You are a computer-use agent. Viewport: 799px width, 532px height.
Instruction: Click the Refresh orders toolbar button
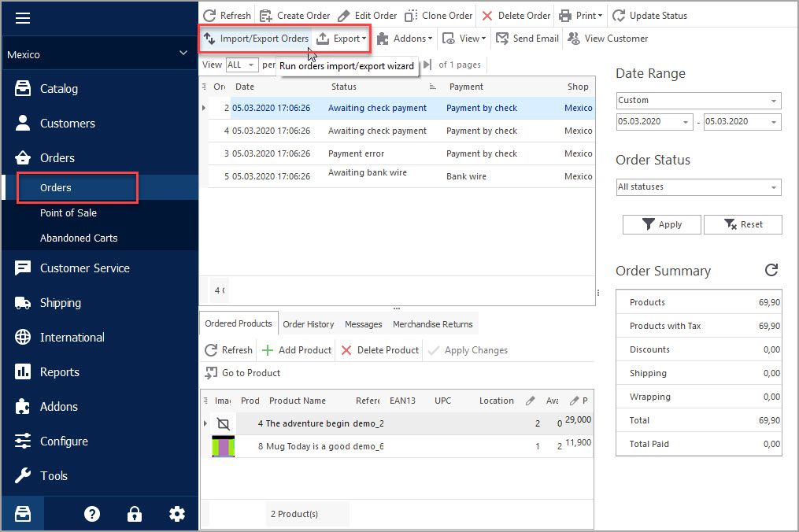(227, 16)
